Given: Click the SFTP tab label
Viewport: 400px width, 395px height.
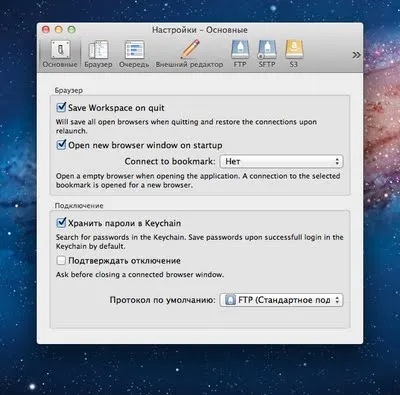Looking at the screenshot, I should (267, 64).
